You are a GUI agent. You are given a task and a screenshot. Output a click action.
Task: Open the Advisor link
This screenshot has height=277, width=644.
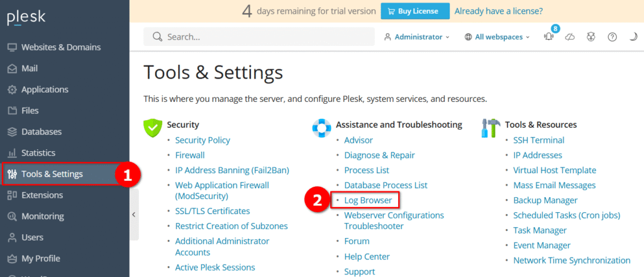[x=358, y=140]
